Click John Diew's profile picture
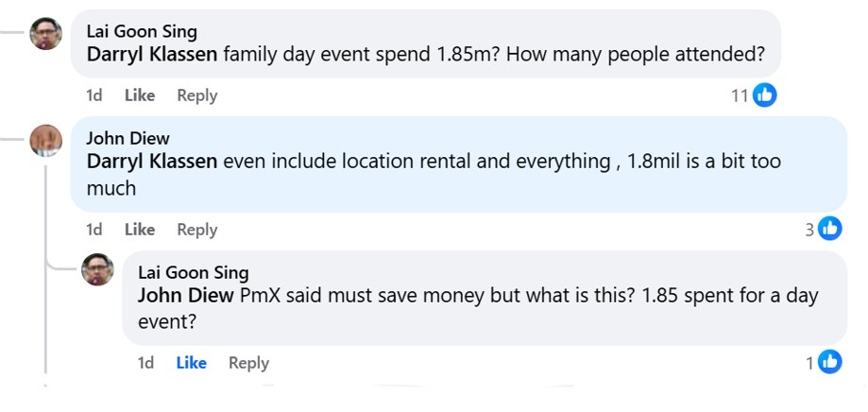 click(x=46, y=141)
